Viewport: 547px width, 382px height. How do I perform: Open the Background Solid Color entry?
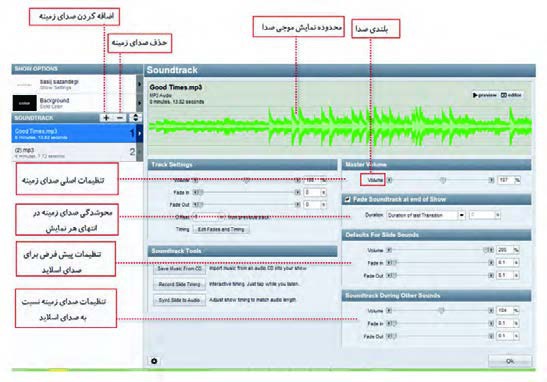pos(74,103)
